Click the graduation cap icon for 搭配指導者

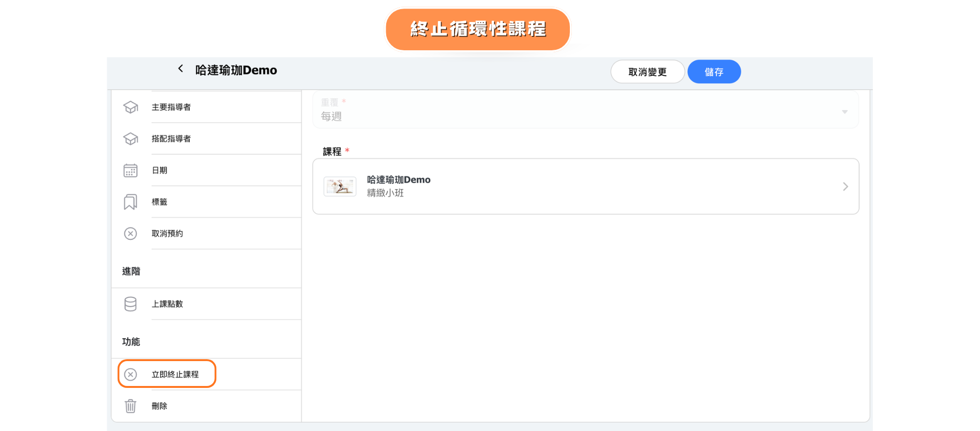pos(130,139)
